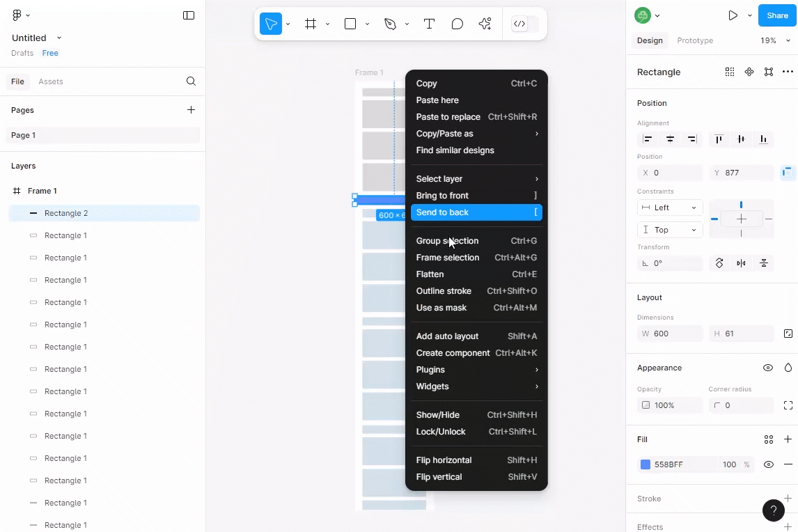The image size is (798, 532).
Task: Choose Bring to front in context menu
Action: [476, 196]
